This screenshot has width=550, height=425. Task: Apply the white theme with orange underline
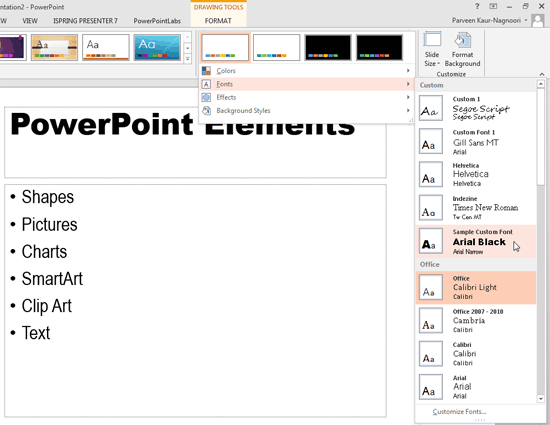[106, 47]
